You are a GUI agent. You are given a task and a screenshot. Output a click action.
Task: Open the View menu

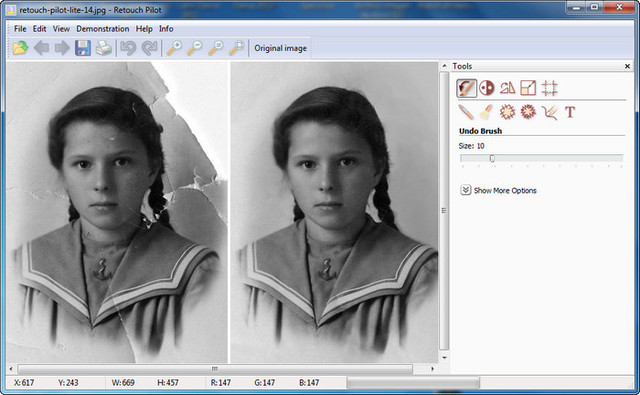click(x=61, y=29)
